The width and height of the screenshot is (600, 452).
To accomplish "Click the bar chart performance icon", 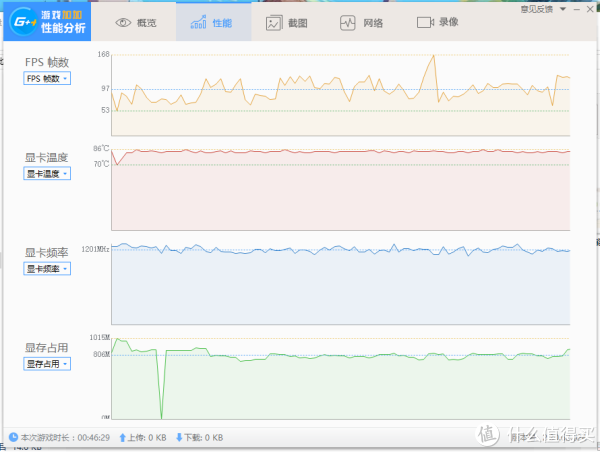I will pyautogui.click(x=198, y=22).
